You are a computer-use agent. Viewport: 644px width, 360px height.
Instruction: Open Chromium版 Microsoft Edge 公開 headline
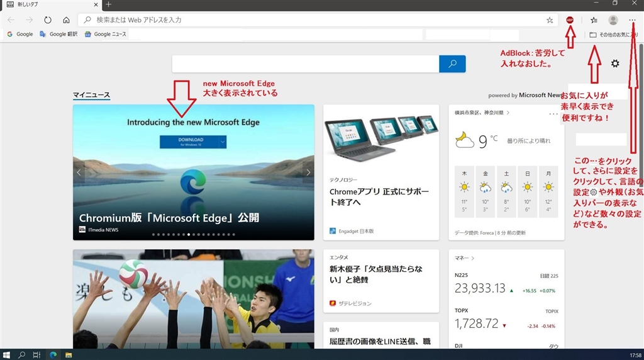[169, 218]
